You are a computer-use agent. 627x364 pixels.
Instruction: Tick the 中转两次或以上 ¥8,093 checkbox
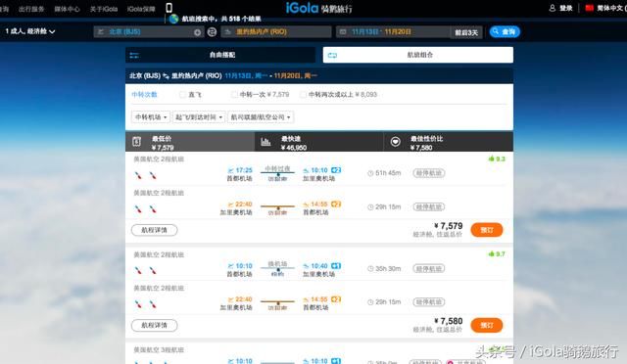pyautogui.click(x=303, y=95)
